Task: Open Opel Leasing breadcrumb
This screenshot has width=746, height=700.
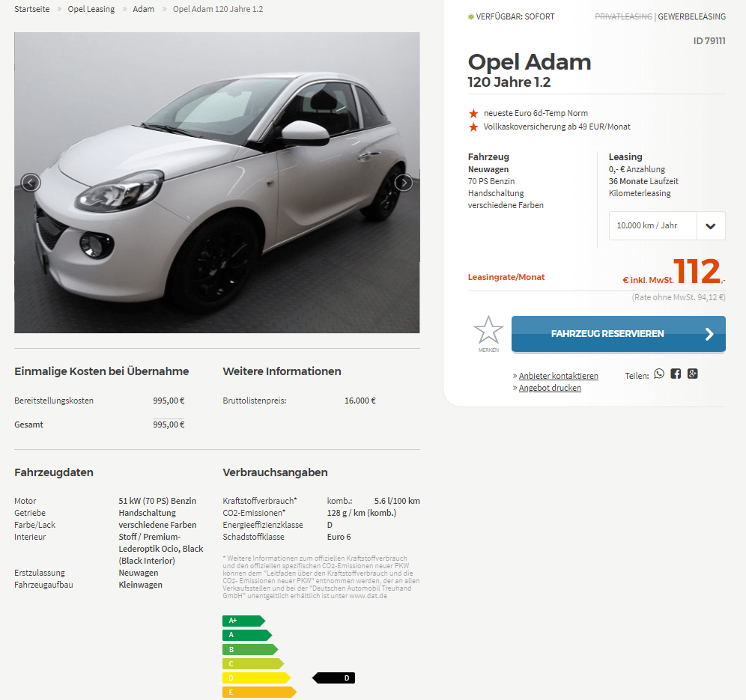Action: pyautogui.click(x=91, y=9)
